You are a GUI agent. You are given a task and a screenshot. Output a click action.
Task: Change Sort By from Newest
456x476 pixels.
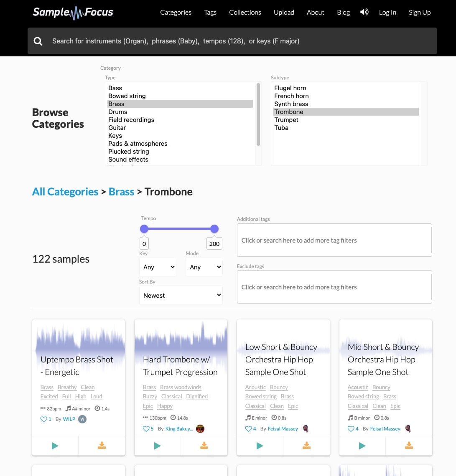[181, 295]
